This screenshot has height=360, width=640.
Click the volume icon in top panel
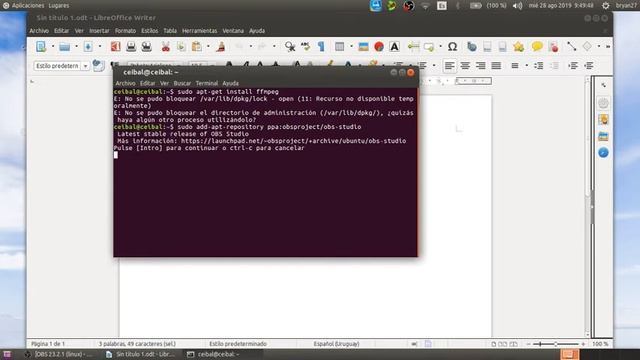(x=517, y=6)
